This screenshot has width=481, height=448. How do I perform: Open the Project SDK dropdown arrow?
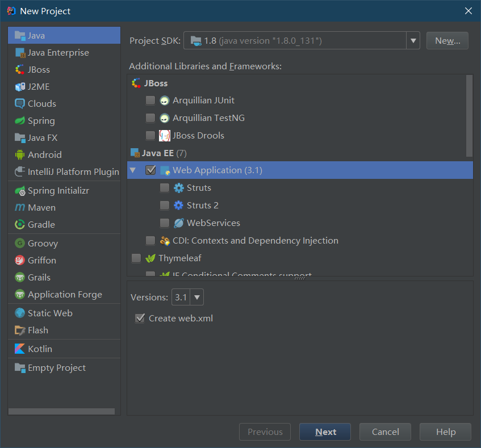413,40
